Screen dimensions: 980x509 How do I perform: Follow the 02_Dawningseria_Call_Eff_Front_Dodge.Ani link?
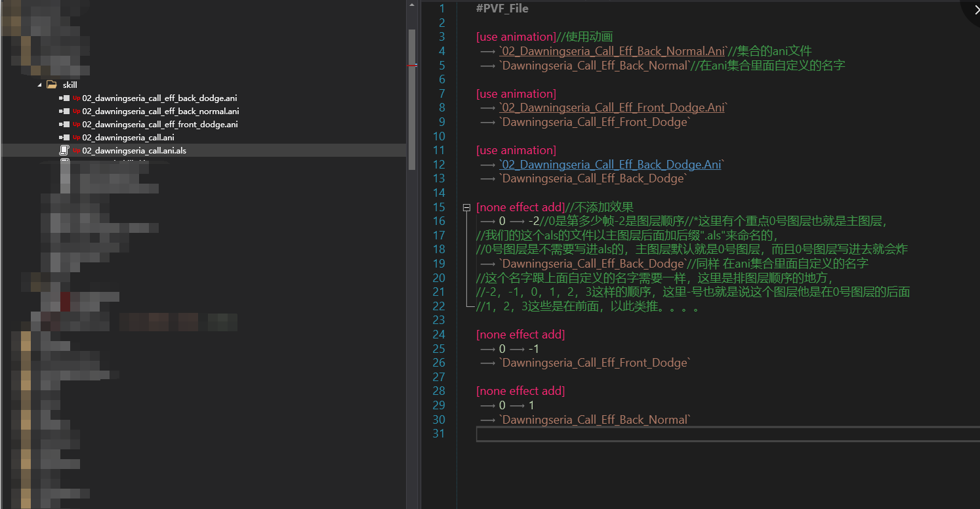(x=613, y=108)
